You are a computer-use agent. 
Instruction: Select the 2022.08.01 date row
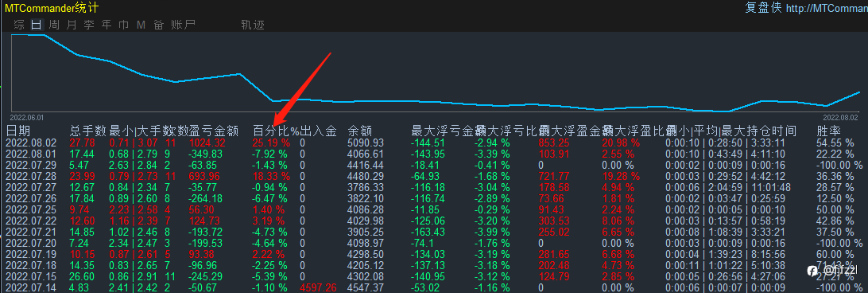pyautogui.click(x=434, y=154)
